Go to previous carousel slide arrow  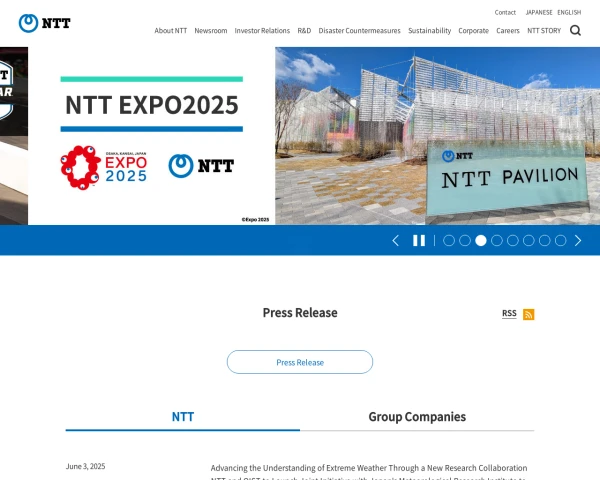pos(396,240)
